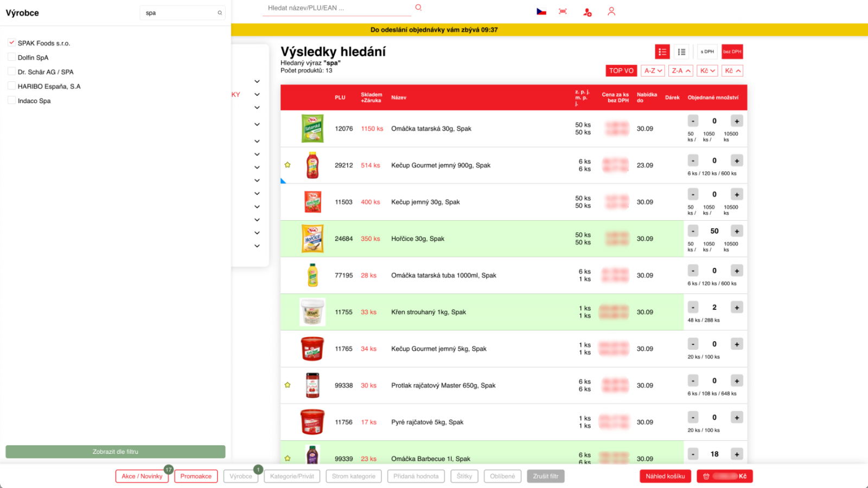Click the magnifier icon in the Výrobce filter box

(x=220, y=13)
